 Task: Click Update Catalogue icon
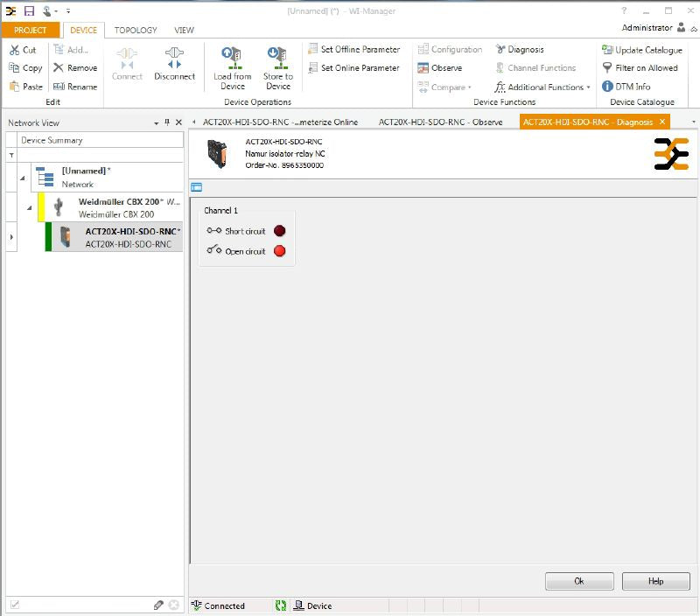607,50
